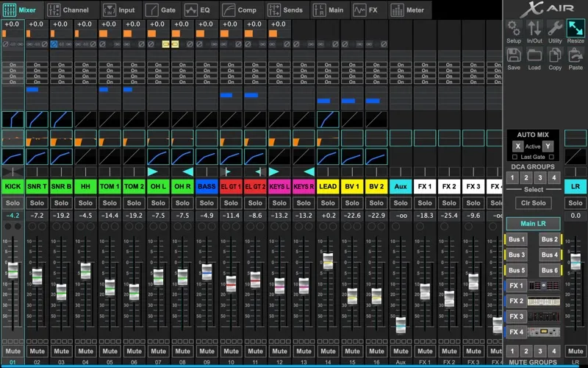Click the LEAD channel fader handle
Image resolution: width=588 pixels, height=368 pixels.
(328, 261)
